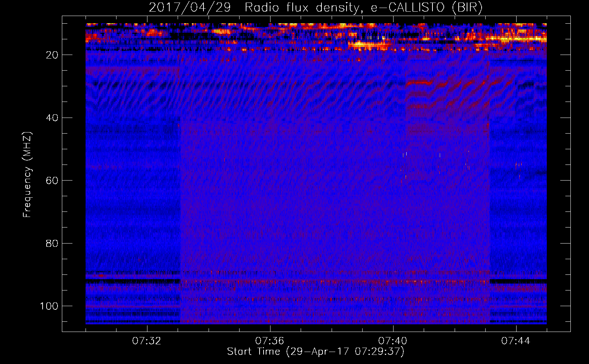Click the 07:32 time tick label
This screenshot has width=589, height=364.
[147, 341]
